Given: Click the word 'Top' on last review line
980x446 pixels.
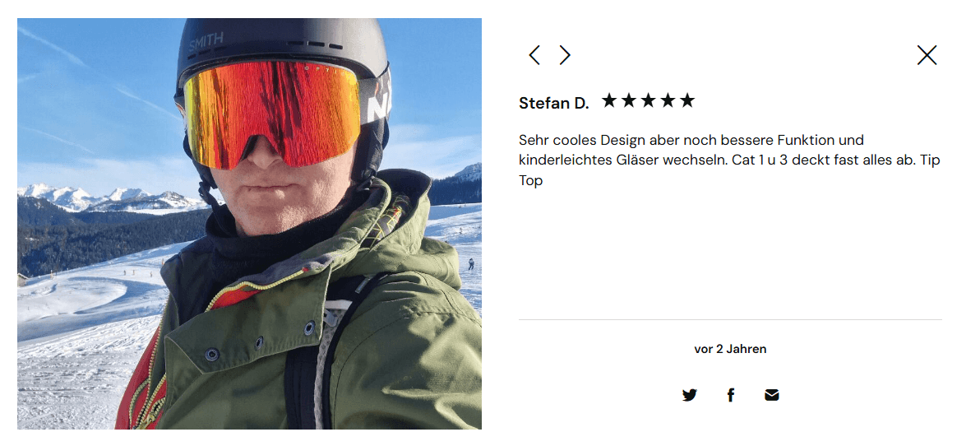Looking at the screenshot, I should (530, 181).
